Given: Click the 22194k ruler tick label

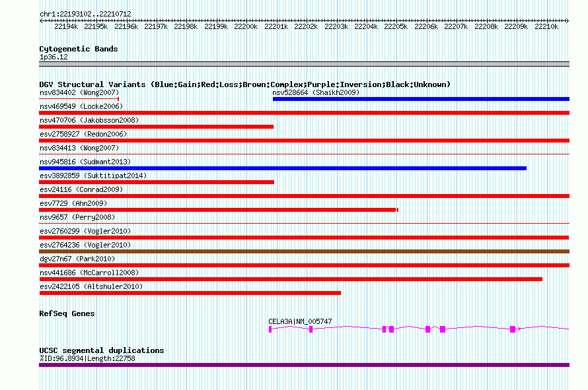Looking at the screenshot, I should 66,26.
